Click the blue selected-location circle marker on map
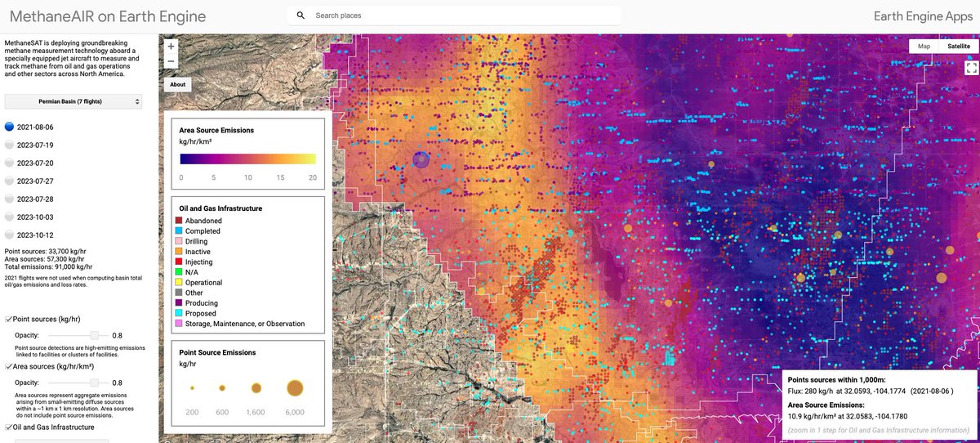The width and height of the screenshot is (980, 443). click(421, 159)
